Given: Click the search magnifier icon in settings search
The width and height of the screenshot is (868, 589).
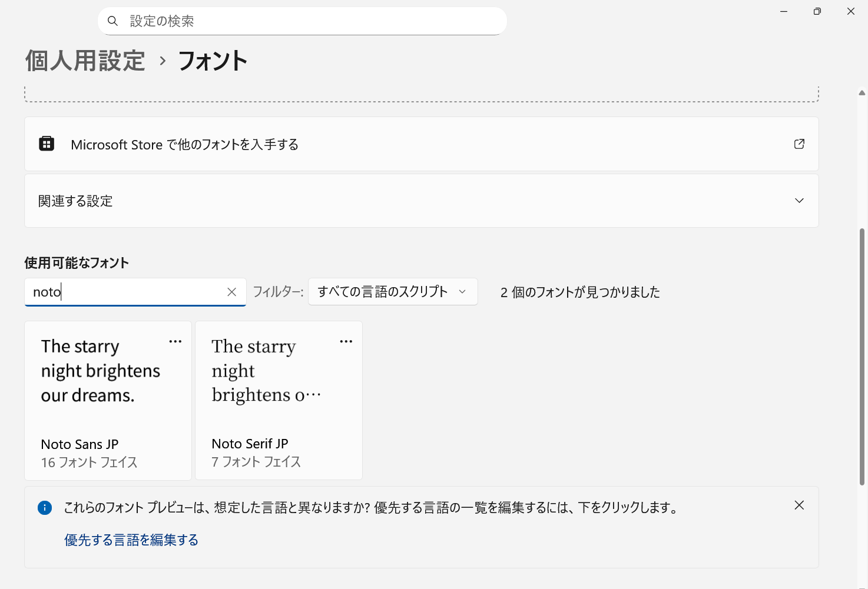Looking at the screenshot, I should pos(112,21).
